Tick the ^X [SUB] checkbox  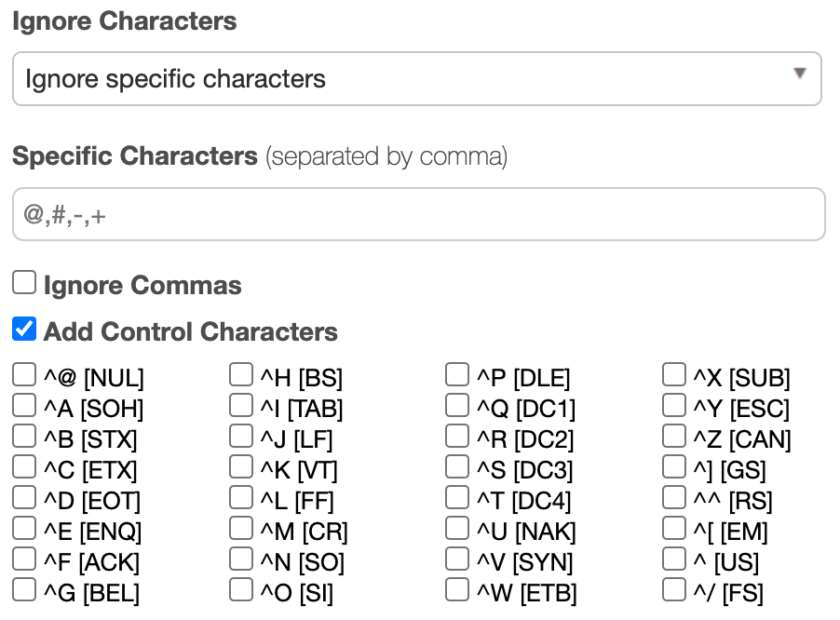pos(674,376)
